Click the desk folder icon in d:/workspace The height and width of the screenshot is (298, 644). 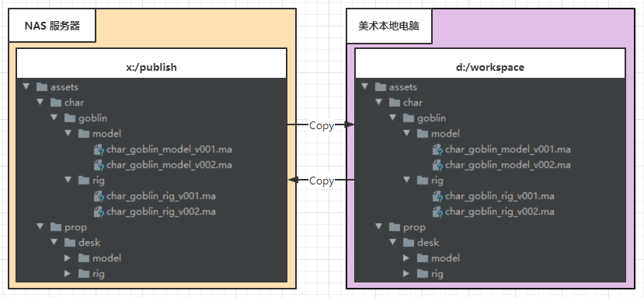pos(409,243)
